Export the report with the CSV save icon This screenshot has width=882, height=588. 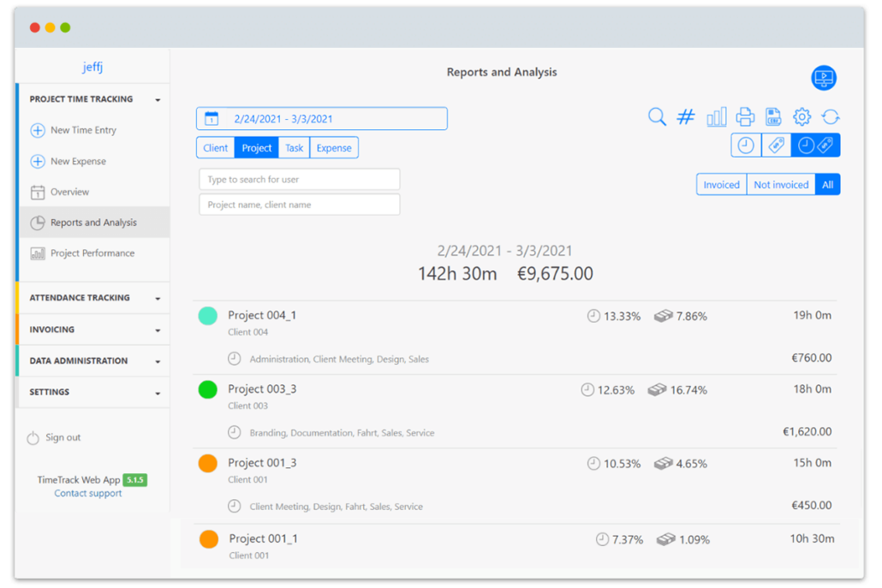pos(773,117)
